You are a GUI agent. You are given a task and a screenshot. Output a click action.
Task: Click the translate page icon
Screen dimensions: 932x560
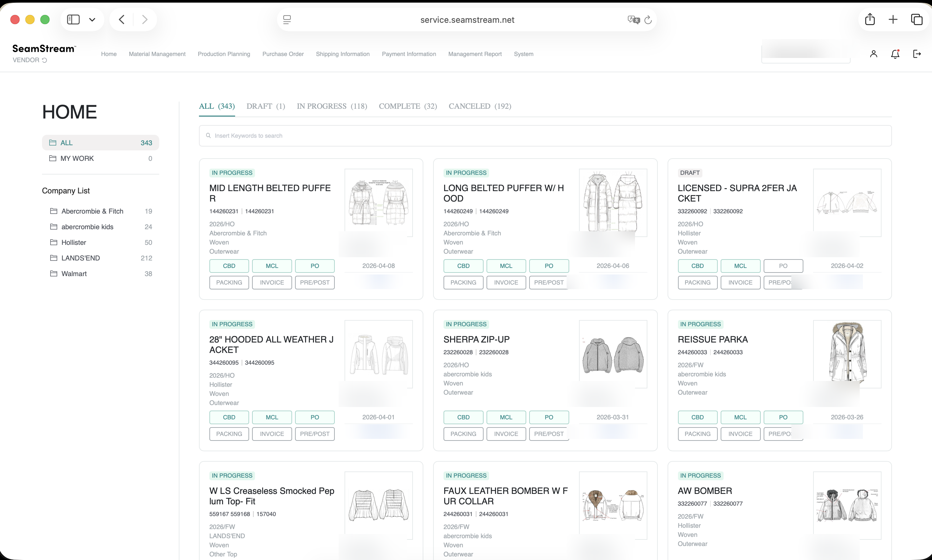[634, 20]
